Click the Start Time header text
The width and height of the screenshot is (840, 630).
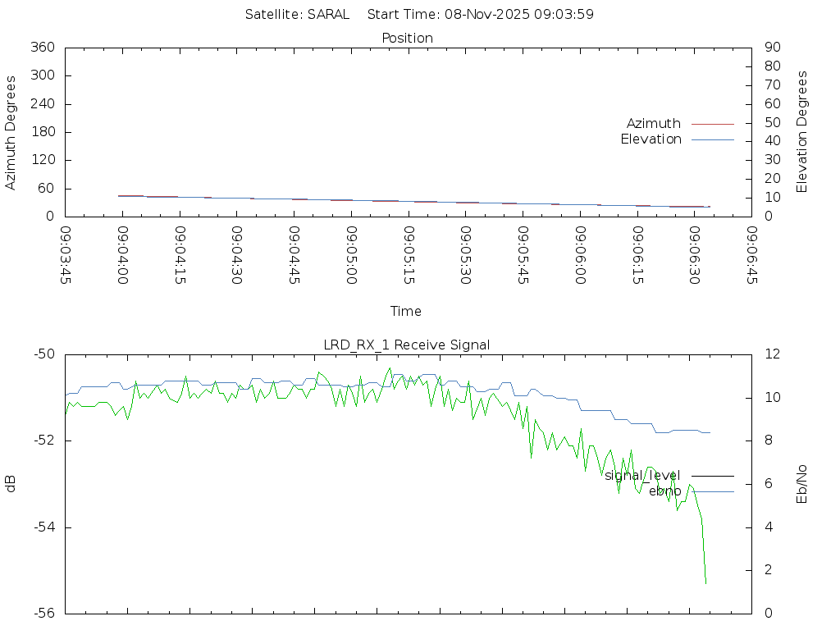click(481, 15)
